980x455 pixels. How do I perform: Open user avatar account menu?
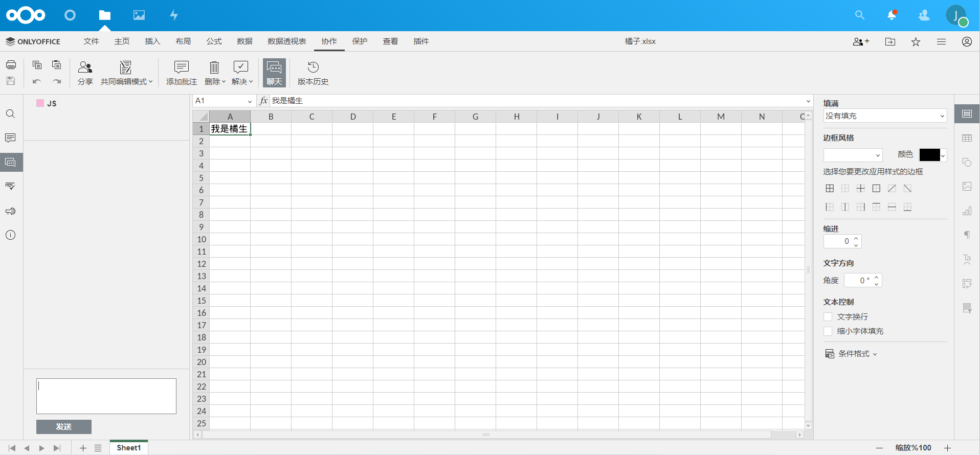(x=956, y=15)
